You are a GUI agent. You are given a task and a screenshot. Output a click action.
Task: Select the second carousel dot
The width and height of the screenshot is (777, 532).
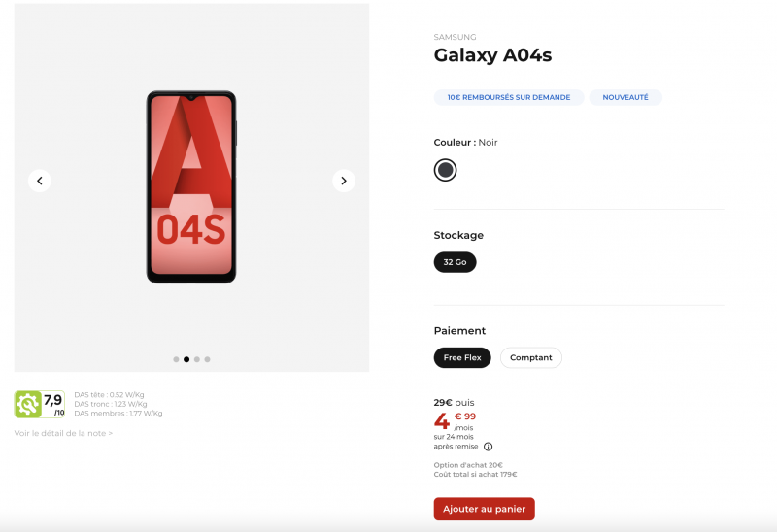pyautogui.click(x=186, y=359)
